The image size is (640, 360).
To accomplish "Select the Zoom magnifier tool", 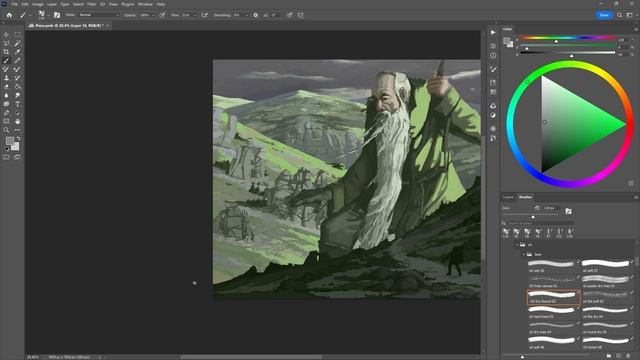I will pyautogui.click(x=6, y=130).
